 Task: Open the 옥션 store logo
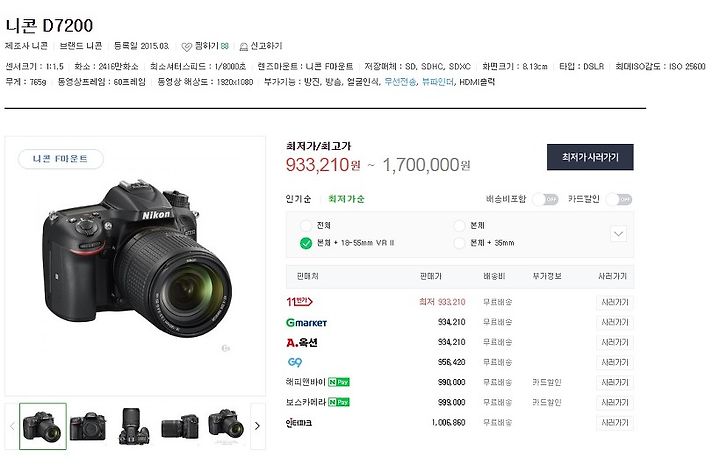302,343
